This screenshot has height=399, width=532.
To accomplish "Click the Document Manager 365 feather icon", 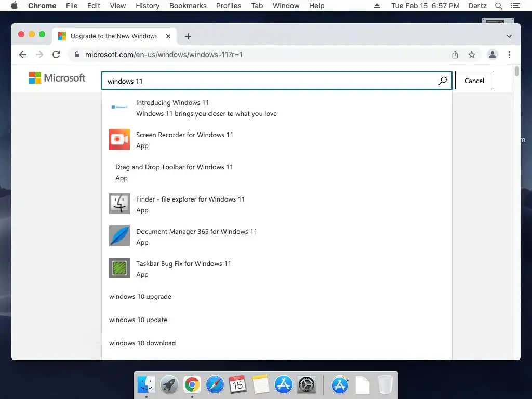I will tap(119, 236).
